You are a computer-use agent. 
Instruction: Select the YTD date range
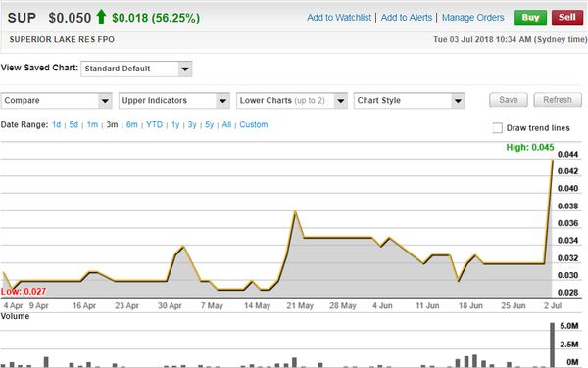pos(154,124)
